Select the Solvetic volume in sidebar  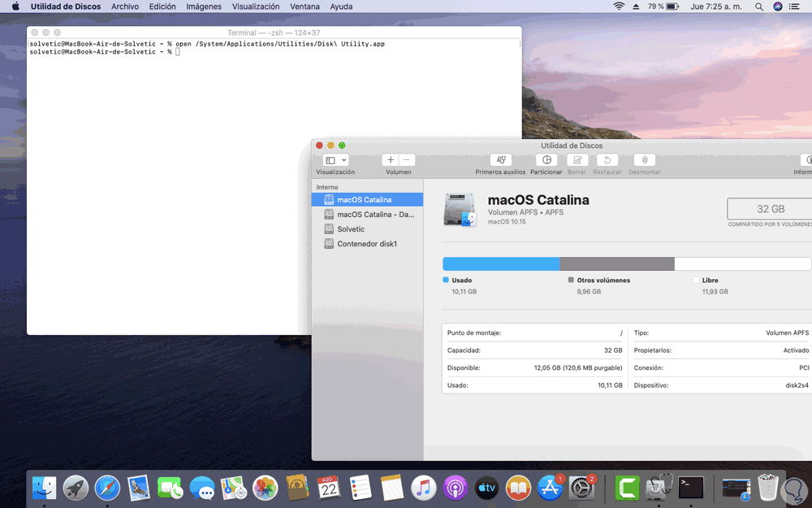[367, 229]
